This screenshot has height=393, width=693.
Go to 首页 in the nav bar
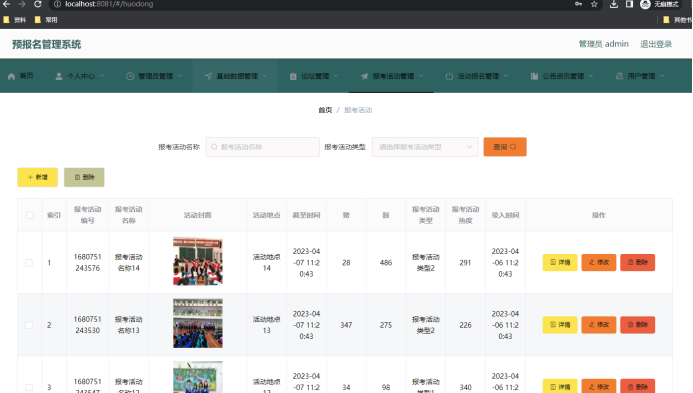coord(21,76)
